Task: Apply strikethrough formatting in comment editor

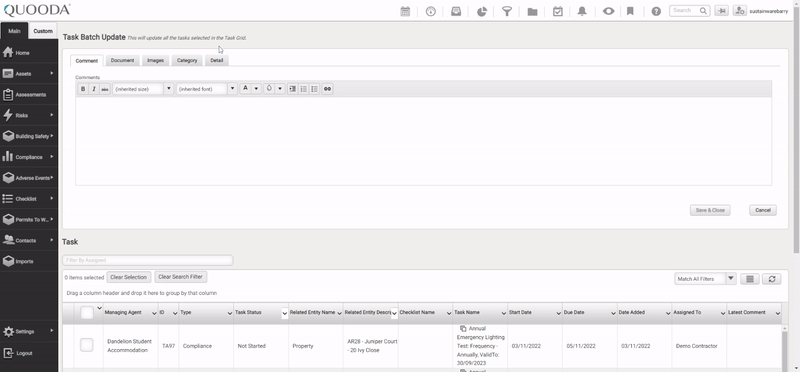Action: pyautogui.click(x=105, y=89)
